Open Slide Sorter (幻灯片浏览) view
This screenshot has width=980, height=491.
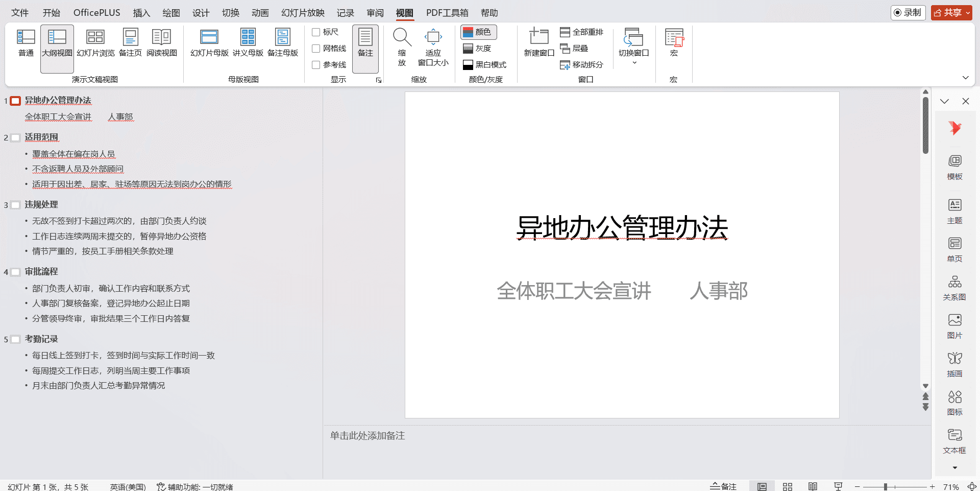tap(95, 43)
